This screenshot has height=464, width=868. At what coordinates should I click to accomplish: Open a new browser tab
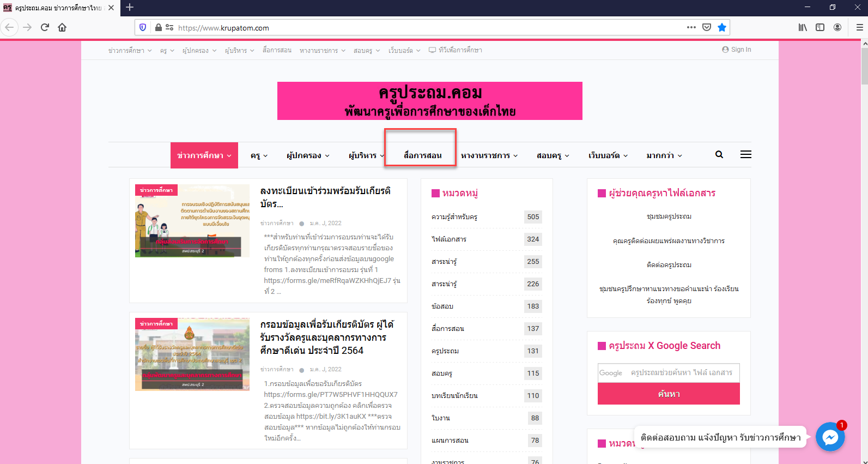click(130, 8)
